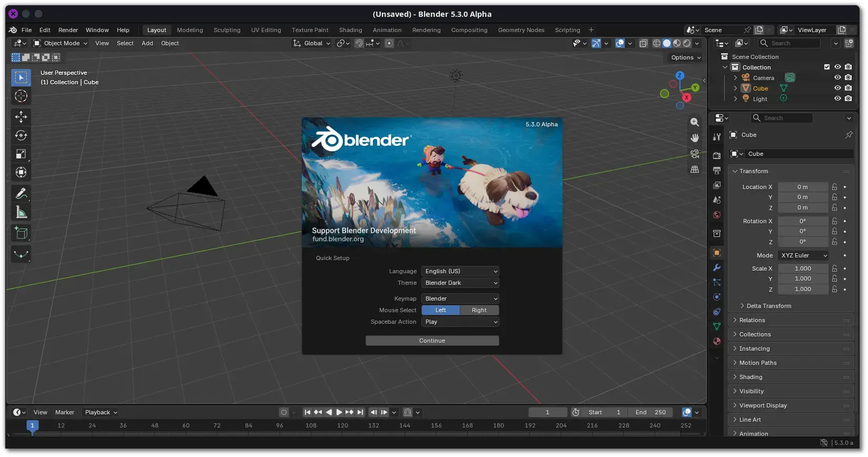The width and height of the screenshot is (868, 457).
Task: Open the File menu
Action: 26,30
